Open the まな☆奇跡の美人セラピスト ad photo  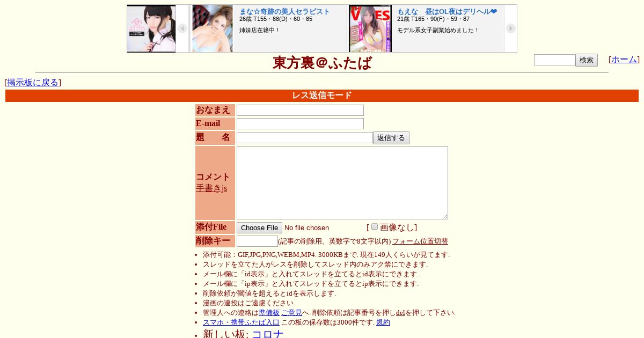[x=213, y=28]
